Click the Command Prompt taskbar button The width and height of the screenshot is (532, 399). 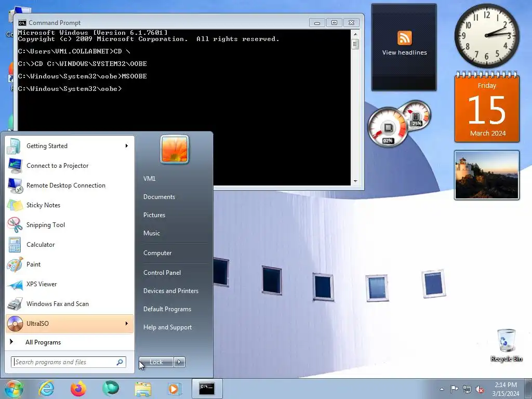(x=207, y=389)
